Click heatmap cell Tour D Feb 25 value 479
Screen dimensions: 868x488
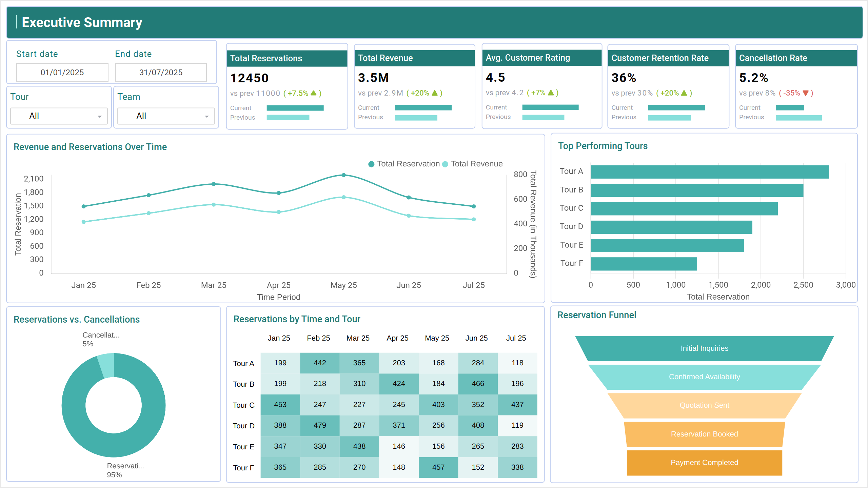(320, 425)
